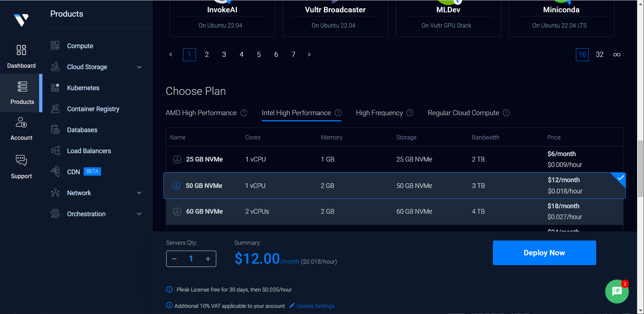Open AMD High Performance help icon

244,113
